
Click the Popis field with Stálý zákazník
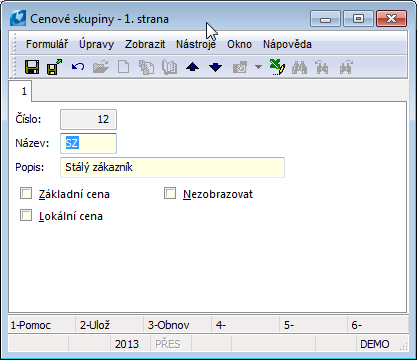click(x=172, y=167)
